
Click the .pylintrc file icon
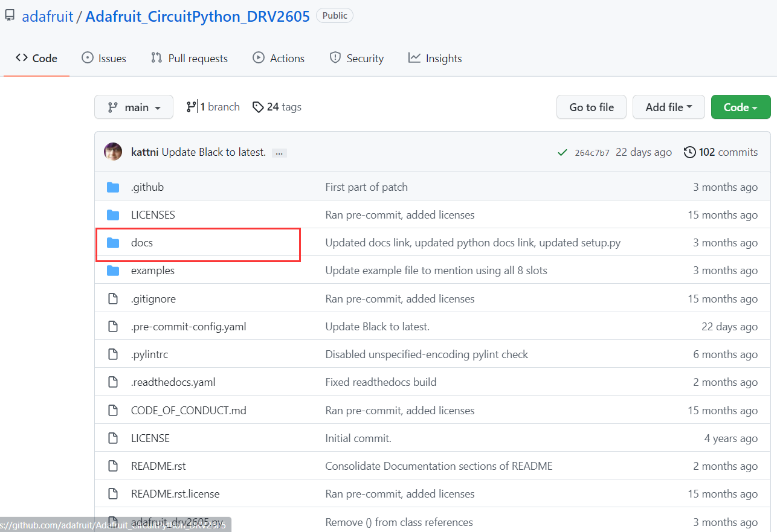point(113,354)
